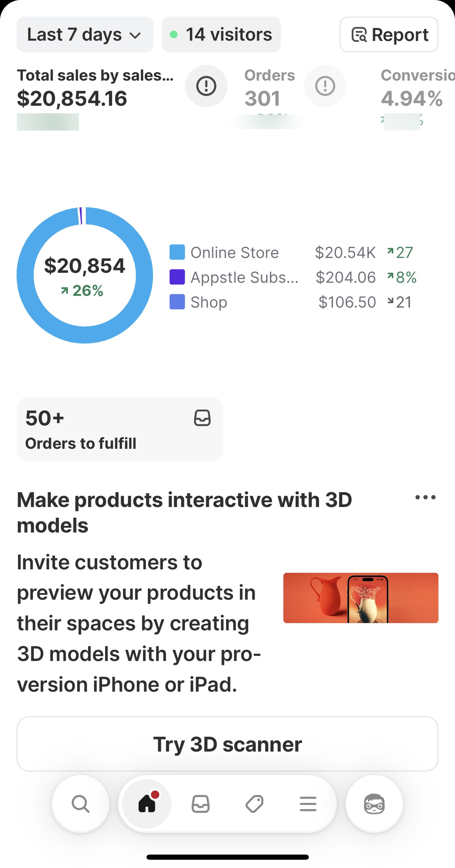Screen dimensions: 455x868
Task: Open the three-dot menu for 3D models card
Action: point(426,497)
